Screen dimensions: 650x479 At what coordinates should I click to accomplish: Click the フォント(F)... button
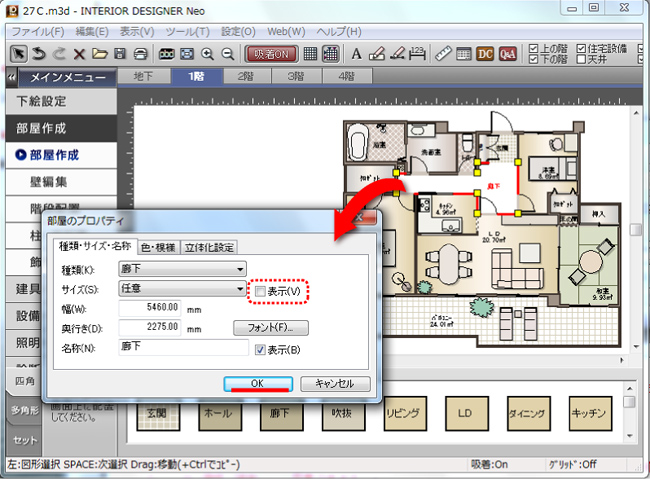(x=270, y=328)
